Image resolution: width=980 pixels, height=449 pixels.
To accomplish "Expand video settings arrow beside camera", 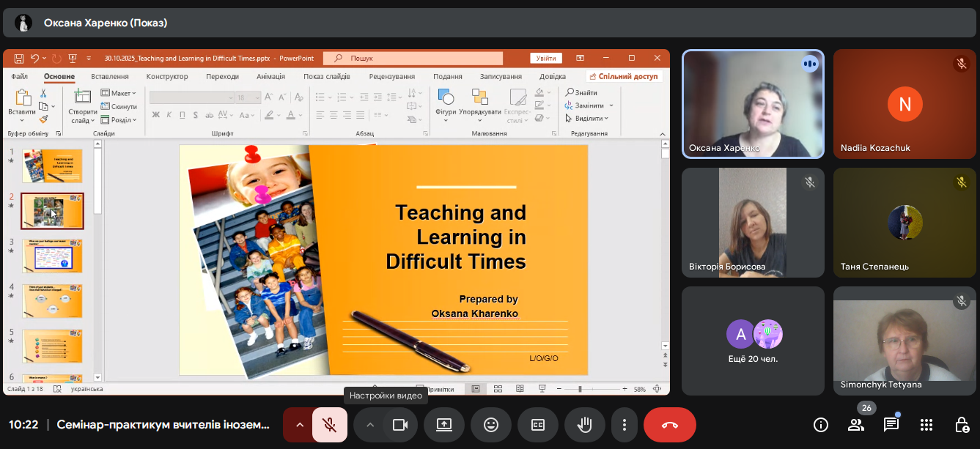I will click(x=370, y=425).
